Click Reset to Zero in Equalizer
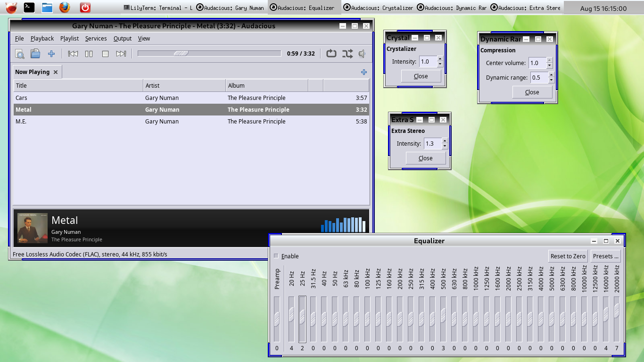 coord(568,256)
